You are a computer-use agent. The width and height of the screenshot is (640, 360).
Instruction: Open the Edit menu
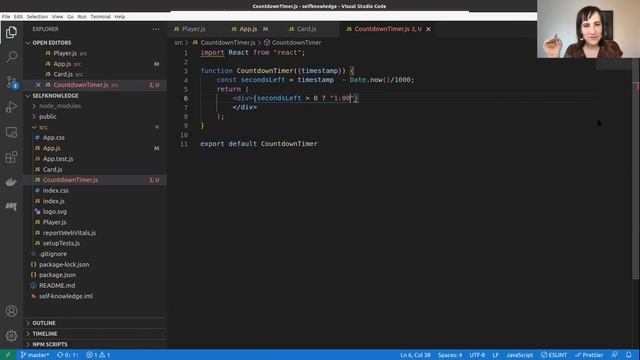(x=18, y=17)
